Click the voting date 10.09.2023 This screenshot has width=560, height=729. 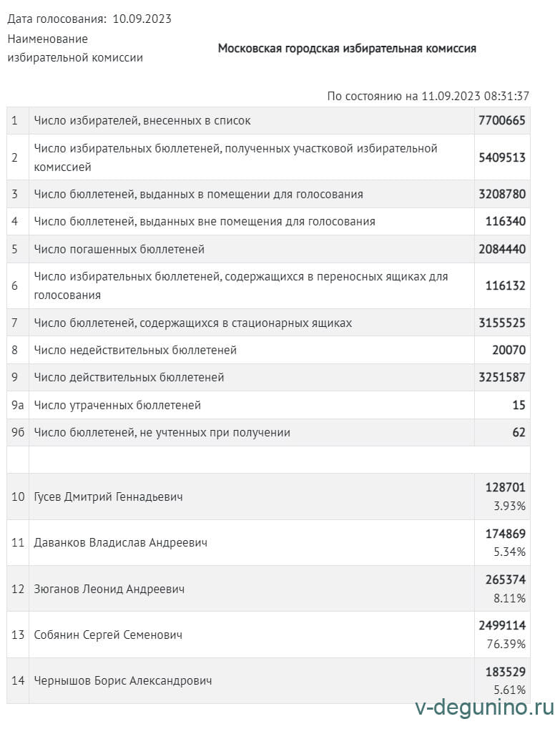click(142, 19)
